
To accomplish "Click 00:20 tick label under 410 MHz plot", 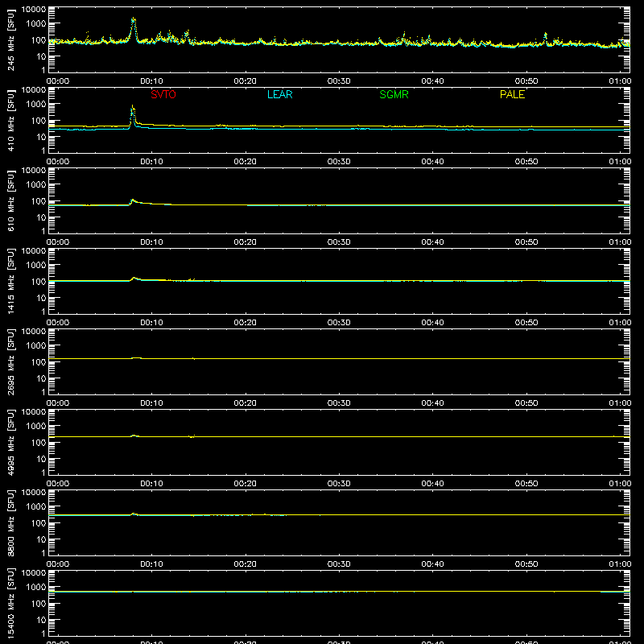I will coord(246,162).
